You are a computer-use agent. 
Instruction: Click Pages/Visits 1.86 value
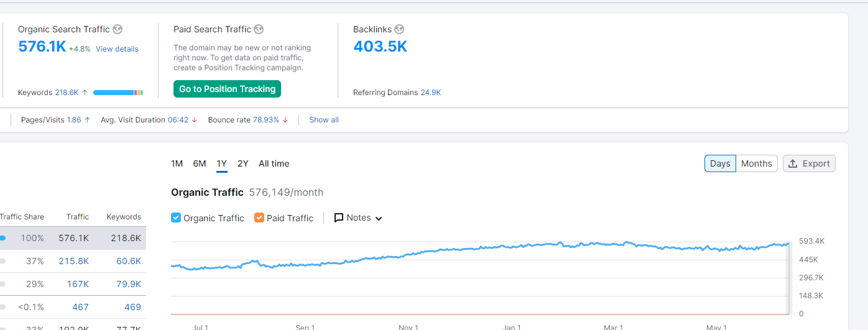coord(74,120)
